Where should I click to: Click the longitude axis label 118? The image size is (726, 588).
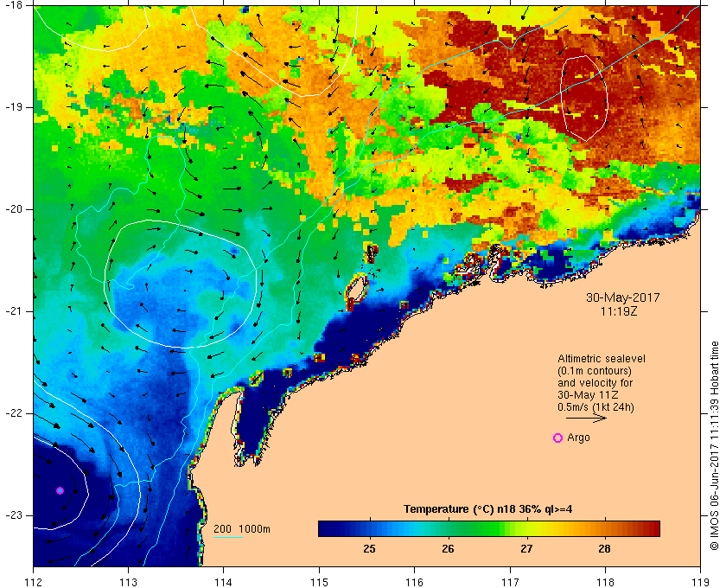tap(605, 582)
